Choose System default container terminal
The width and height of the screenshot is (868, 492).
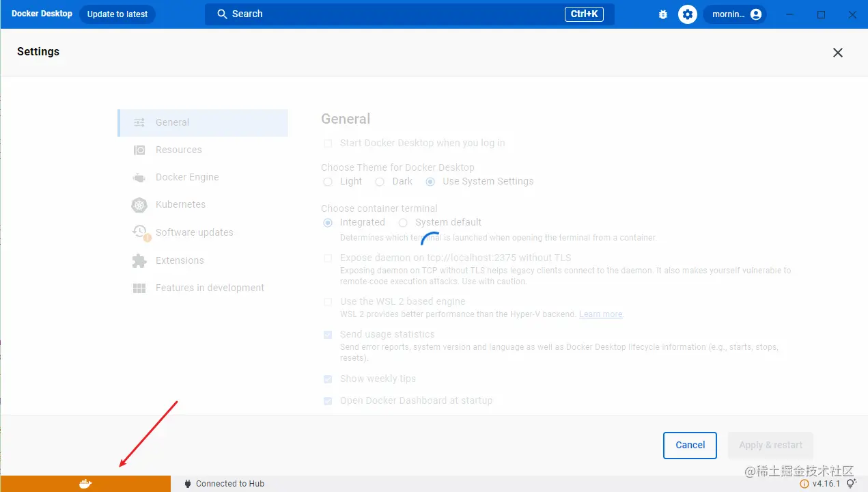point(403,223)
